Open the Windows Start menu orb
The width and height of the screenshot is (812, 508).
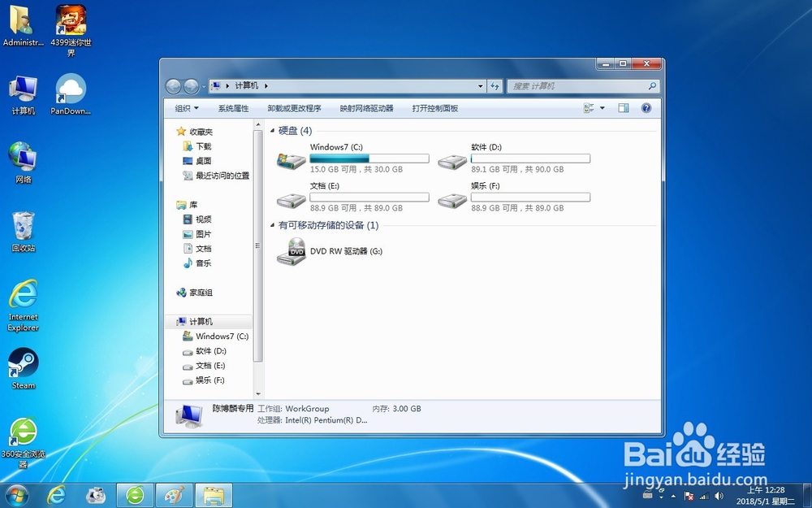[16, 496]
